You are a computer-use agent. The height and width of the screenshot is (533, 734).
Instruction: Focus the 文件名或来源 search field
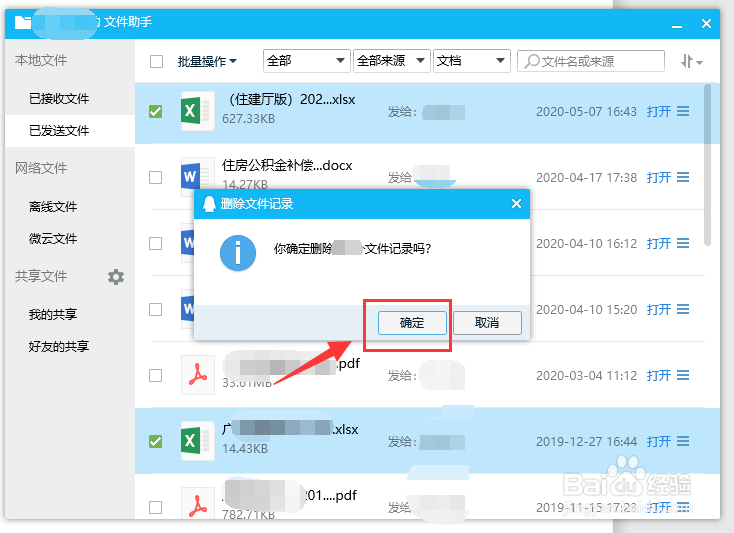[x=591, y=61]
